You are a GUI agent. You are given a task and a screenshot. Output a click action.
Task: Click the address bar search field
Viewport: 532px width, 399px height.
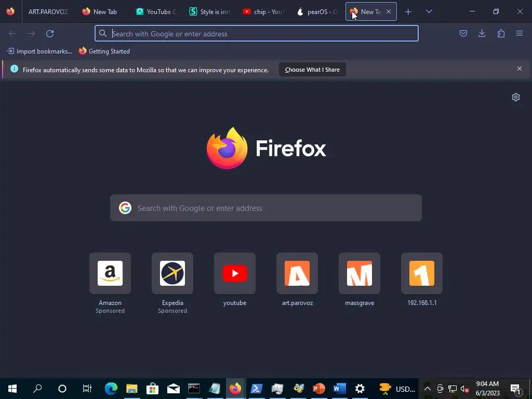257,34
